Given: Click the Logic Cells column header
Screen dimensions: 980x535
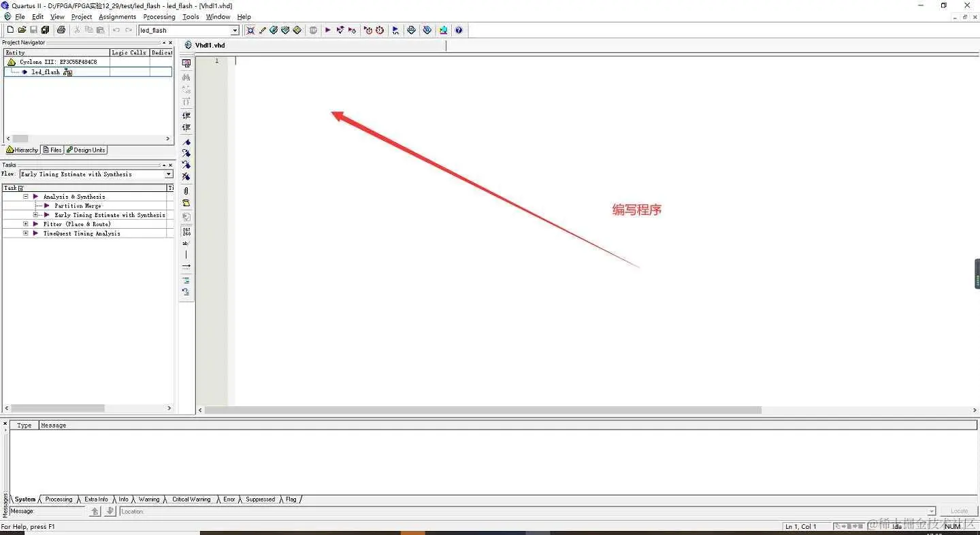Looking at the screenshot, I should [129, 52].
